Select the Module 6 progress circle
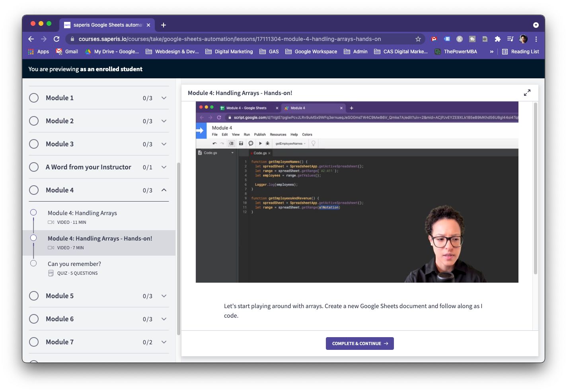 click(34, 319)
